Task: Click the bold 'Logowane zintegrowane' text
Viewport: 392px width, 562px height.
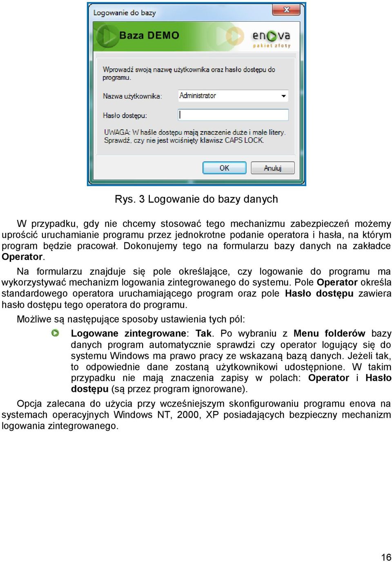Action: click(129, 334)
